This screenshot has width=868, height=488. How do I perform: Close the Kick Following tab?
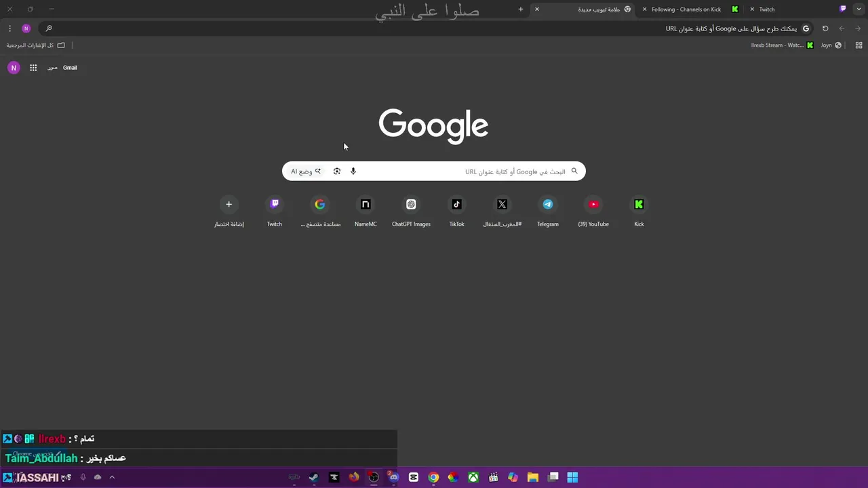[x=644, y=9]
